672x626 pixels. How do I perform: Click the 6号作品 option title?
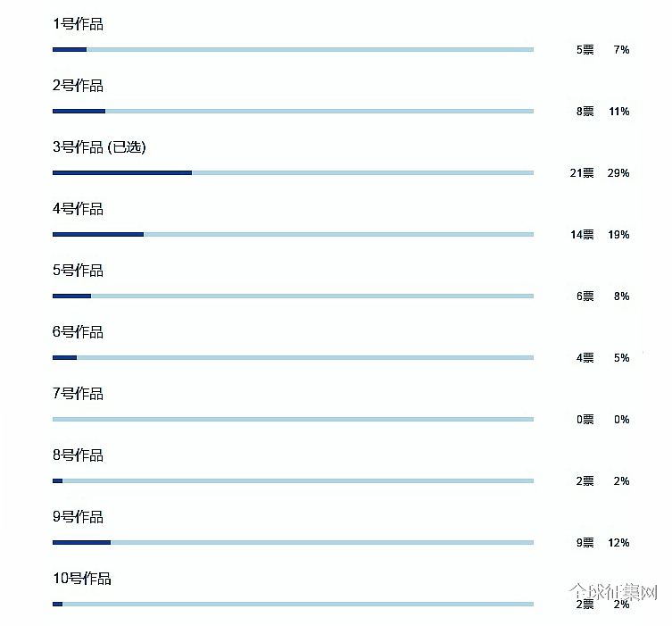[78, 332]
